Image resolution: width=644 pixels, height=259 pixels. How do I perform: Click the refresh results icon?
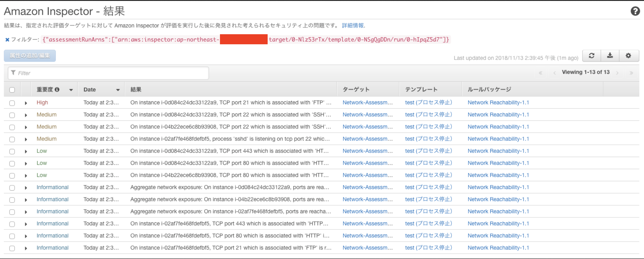[591, 55]
